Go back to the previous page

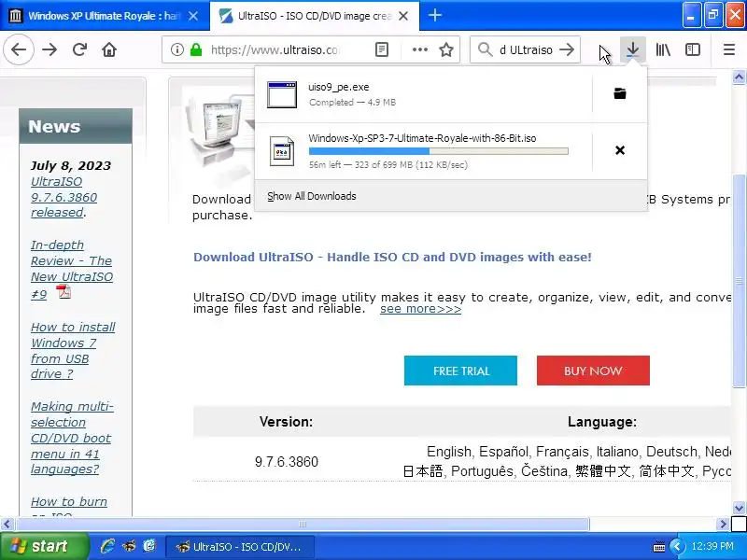pyautogui.click(x=19, y=49)
